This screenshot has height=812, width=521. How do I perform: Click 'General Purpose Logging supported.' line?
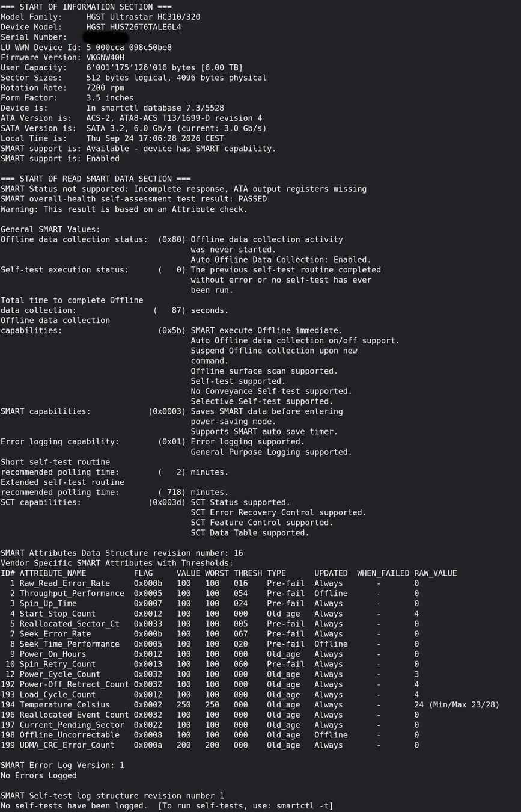[272, 452]
